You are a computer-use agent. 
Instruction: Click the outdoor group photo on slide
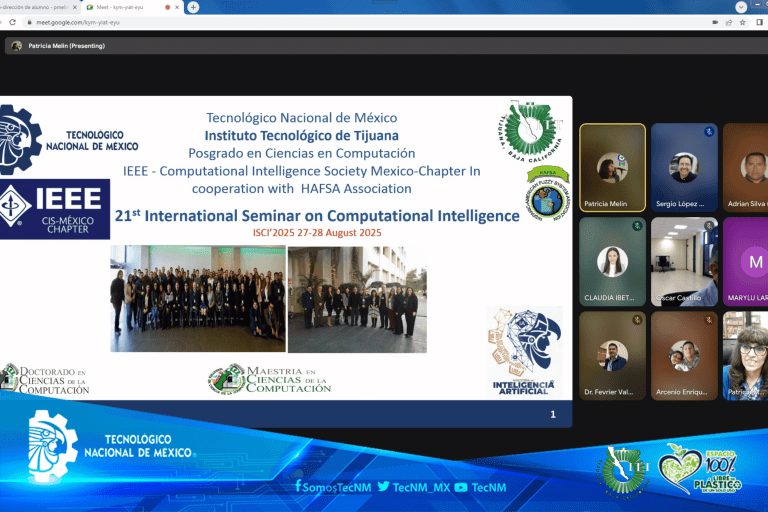tap(357, 299)
